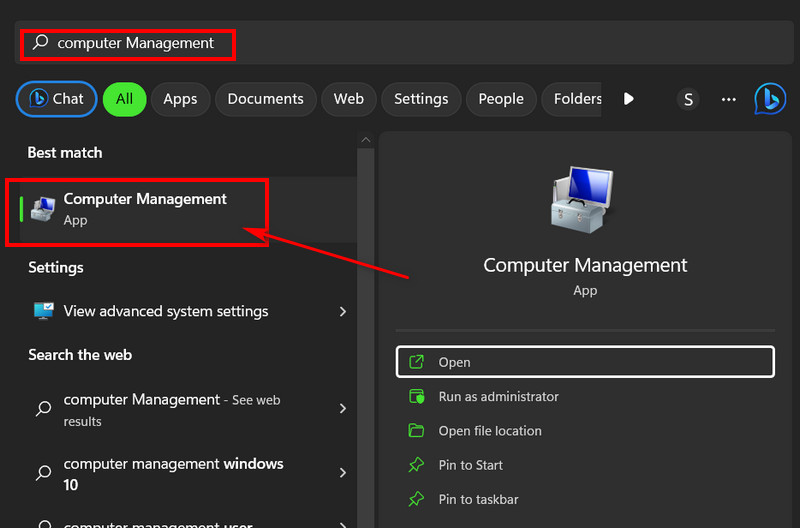The width and height of the screenshot is (800, 528).
Task: Open computer Management See web results
Action: pyautogui.click(x=188, y=409)
